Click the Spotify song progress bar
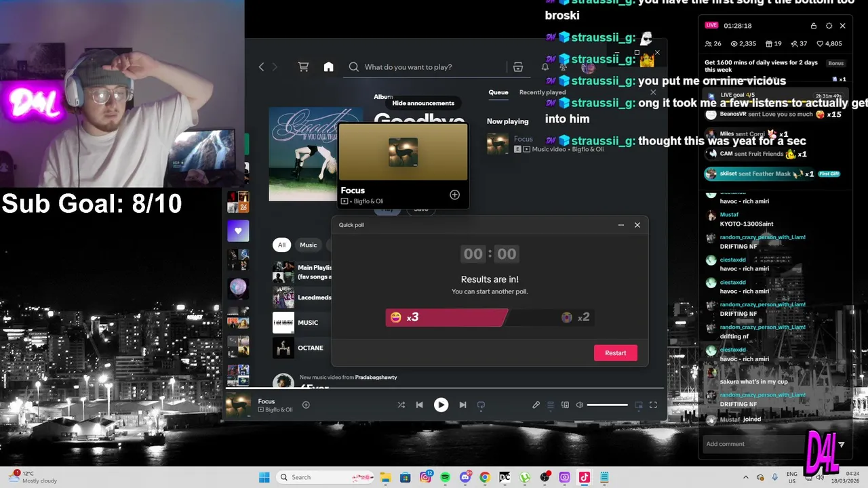 click(445, 388)
